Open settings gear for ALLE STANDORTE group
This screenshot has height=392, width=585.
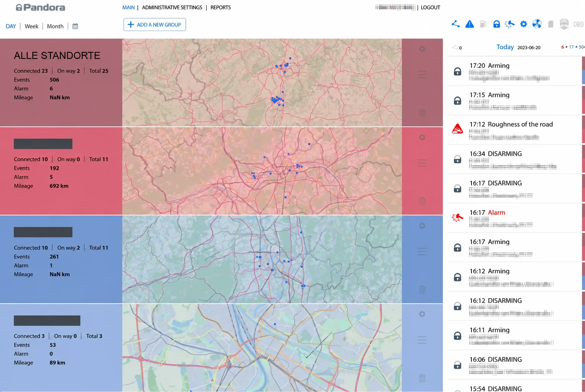422,49
